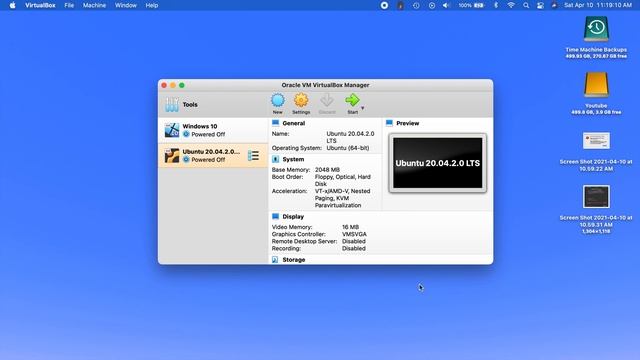Click the Time Machine menu bar icon
This screenshot has height=360, width=640.
click(416, 5)
